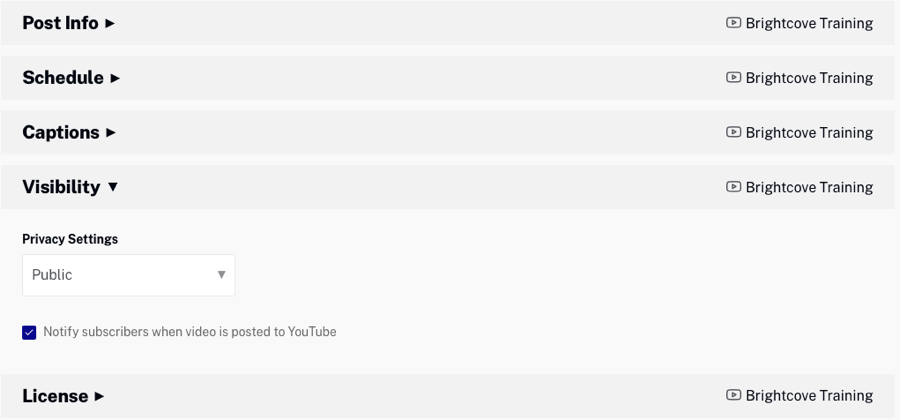Expand the Captions section arrow

coord(111,132)
